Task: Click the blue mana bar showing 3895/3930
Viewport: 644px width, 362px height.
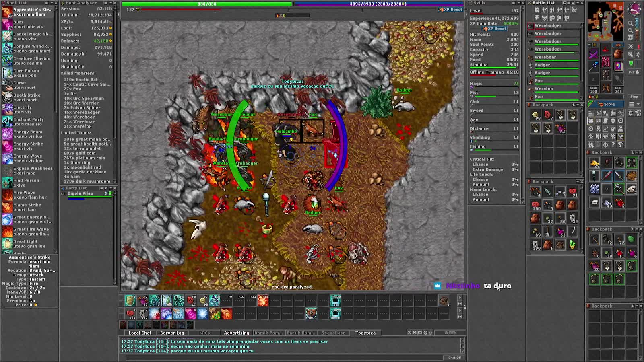Action: click(378, 4)
